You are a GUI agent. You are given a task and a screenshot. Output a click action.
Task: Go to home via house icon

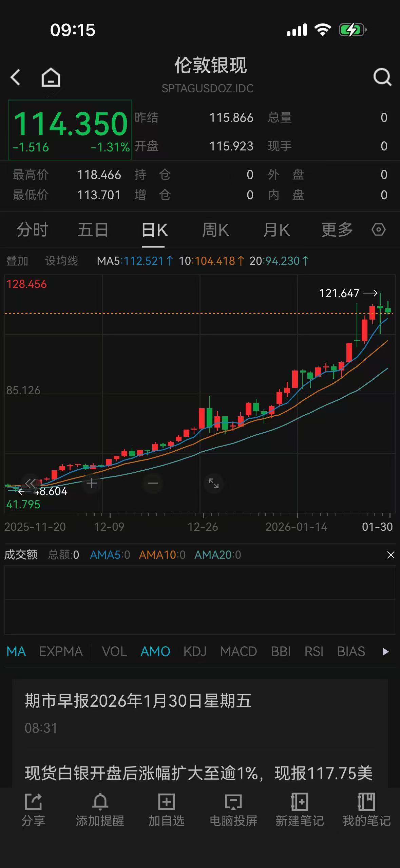pyautogui.click(x=51, y=77)
